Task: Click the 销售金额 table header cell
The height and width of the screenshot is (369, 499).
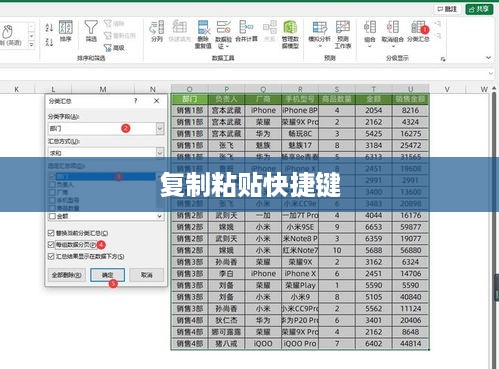Action: (x=410, y=99)
